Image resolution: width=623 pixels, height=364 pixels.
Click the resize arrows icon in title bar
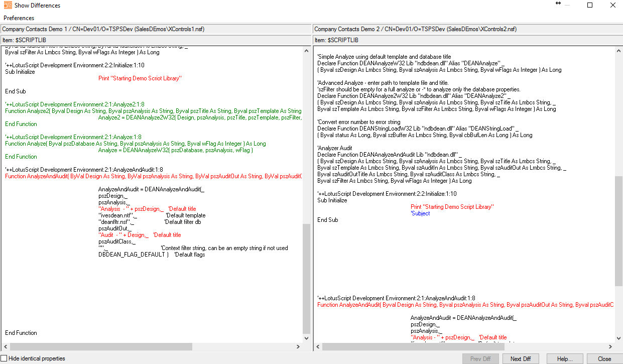[558, 4]
